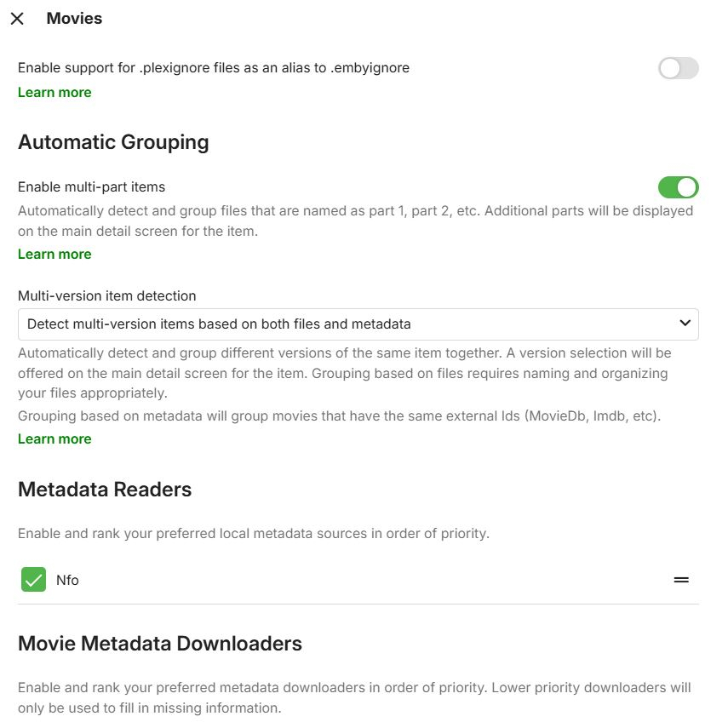728x722 pixels.
Task: Close the Movies settings panel
Action: (17, 19)
